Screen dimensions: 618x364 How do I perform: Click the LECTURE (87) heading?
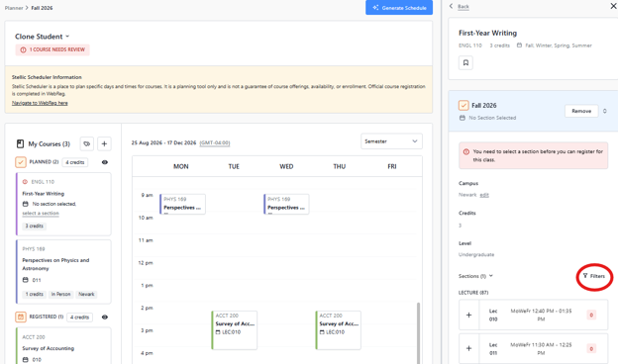473,293
